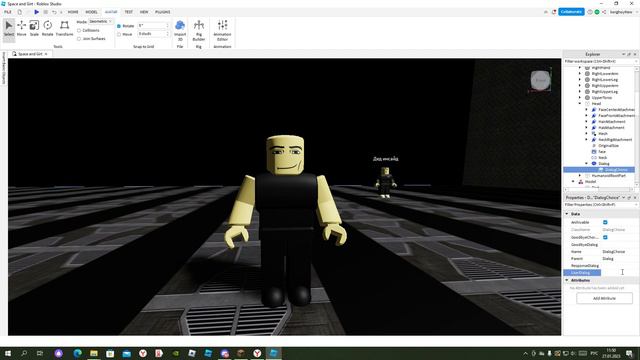
Task: Toggle the Join Surfaces checkbox
Action: point(79,39)
